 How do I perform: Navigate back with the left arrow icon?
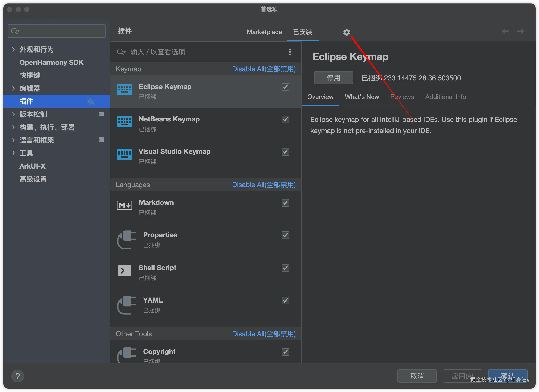click(505, 31)
